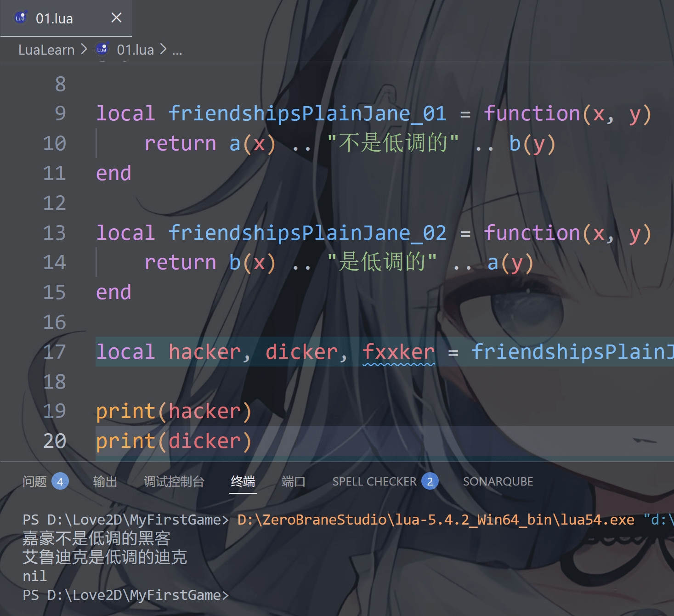
Task: Open the LuaLearn breadcrumb folder
Action: 46,50
